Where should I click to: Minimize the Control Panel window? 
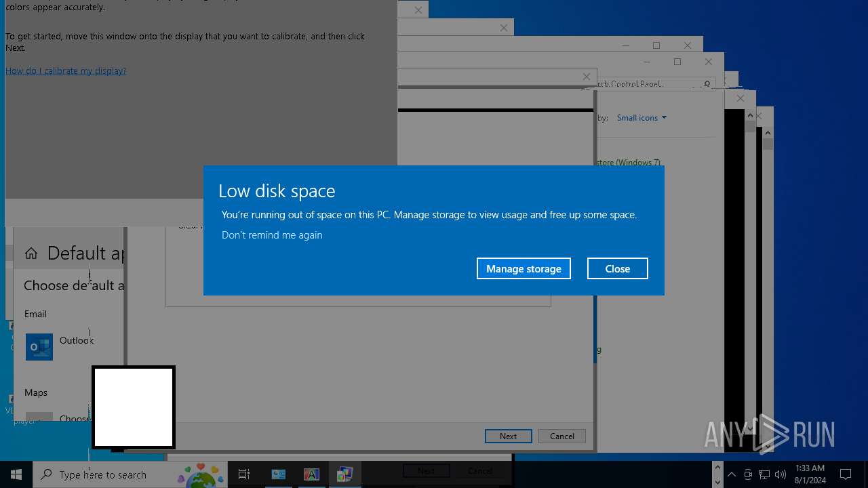(646, 62)
